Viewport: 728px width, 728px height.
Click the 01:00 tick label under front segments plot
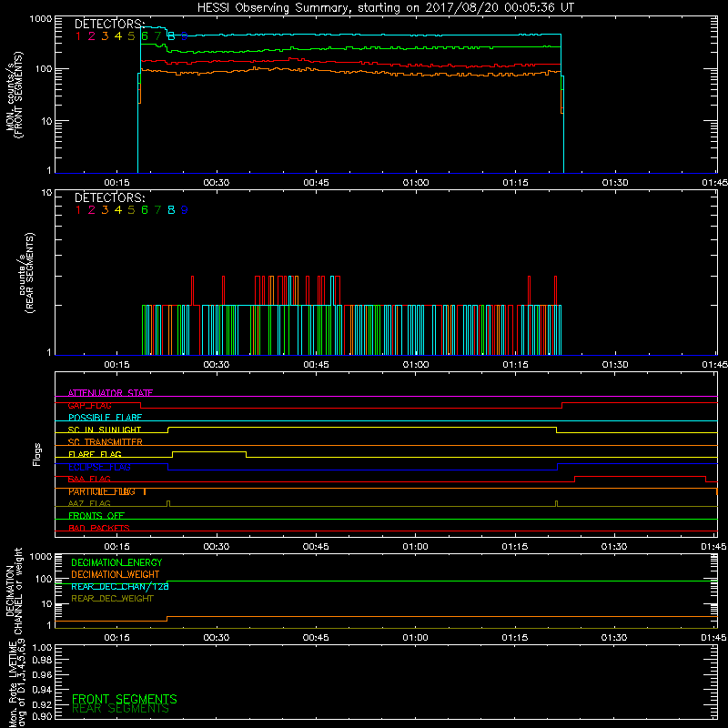point(416,183)
